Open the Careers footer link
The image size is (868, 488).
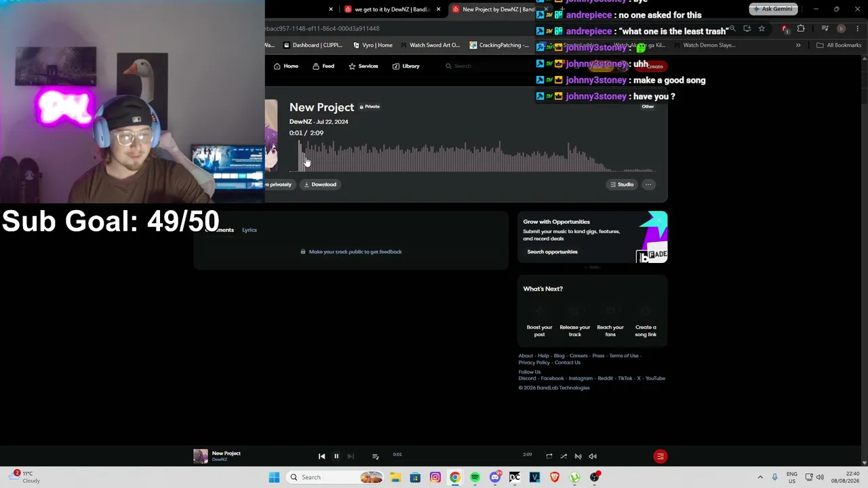[x=578, y=356]
